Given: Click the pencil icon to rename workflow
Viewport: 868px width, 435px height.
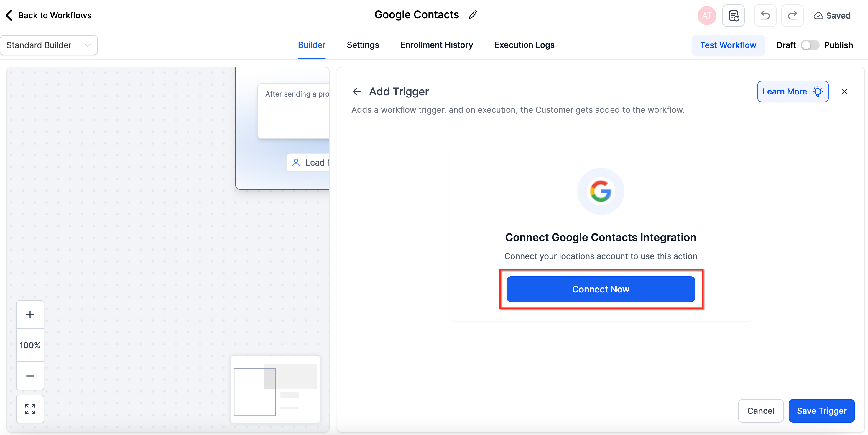Looking at the screenshot, I should 473,15.
